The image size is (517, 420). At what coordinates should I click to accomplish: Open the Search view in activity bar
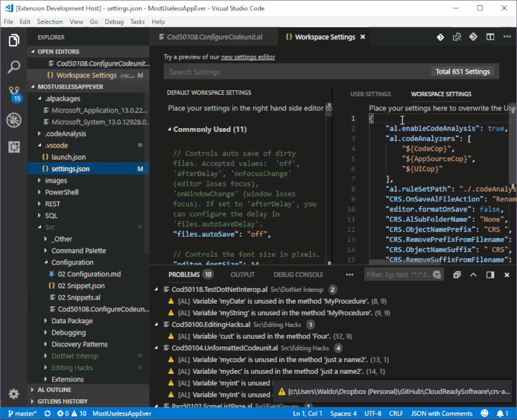click(x=14, y=67)
